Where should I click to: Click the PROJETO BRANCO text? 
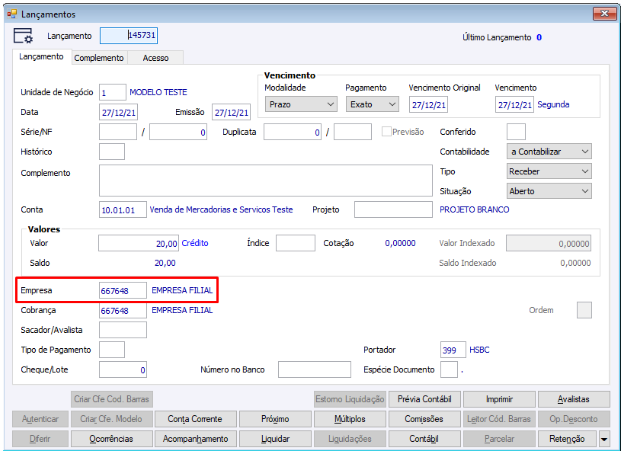(x=474, y=210)
